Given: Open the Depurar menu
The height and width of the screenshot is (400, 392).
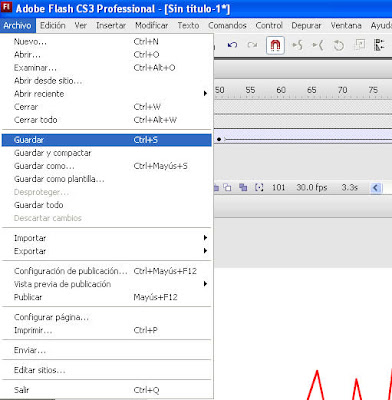Looking at the screenshot, I should [x=306, y=26].
